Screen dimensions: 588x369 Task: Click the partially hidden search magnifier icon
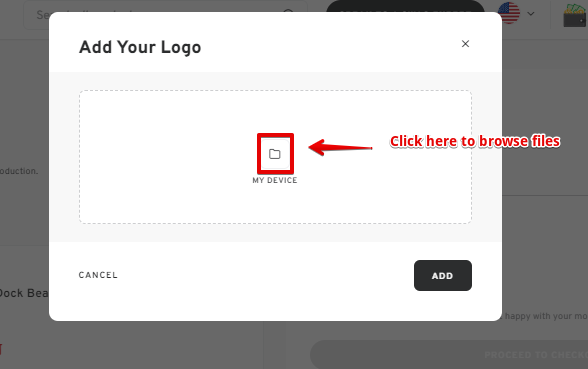288,12
